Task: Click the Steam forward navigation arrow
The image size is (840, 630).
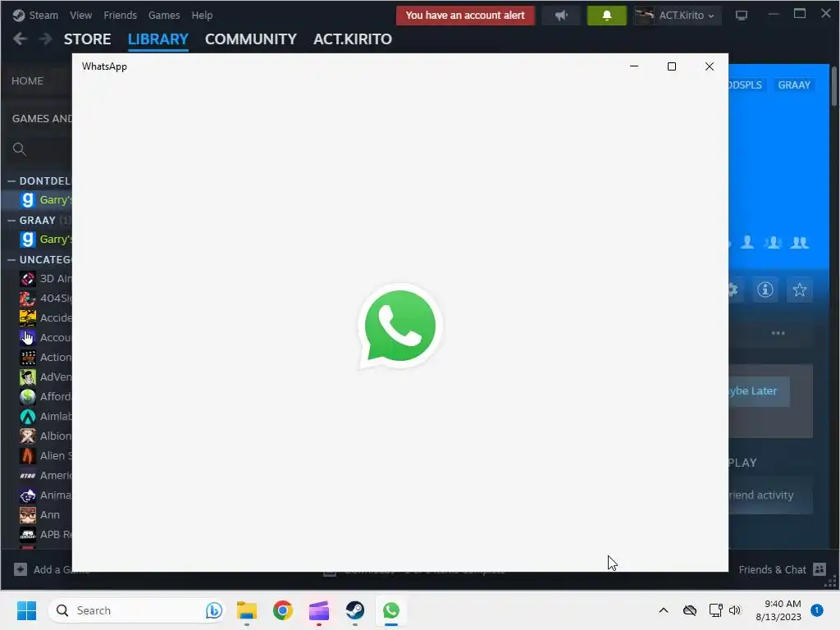Action: pyautogui.click(x=46, y=39)
